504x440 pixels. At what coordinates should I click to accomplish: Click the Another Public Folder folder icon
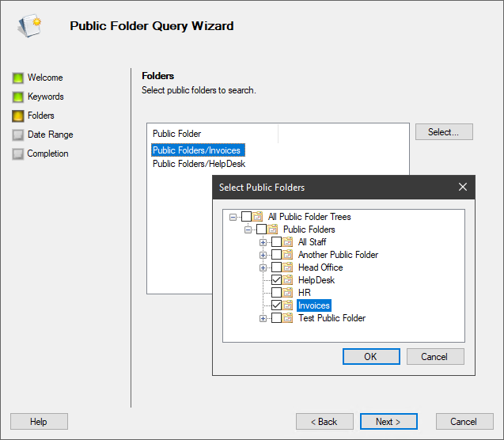[288, 255]
